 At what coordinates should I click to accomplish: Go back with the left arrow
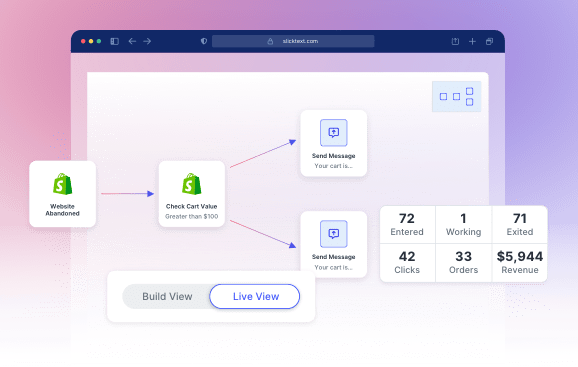point(132,41)
